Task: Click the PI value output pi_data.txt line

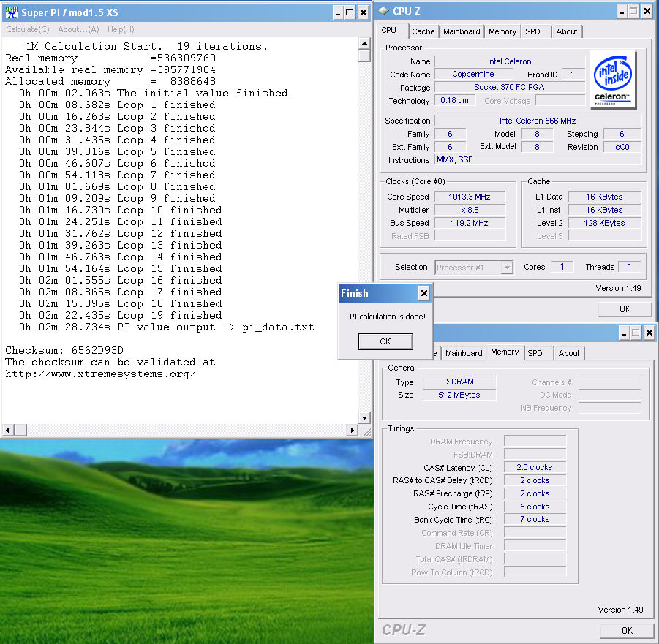Action: (167, 327)
